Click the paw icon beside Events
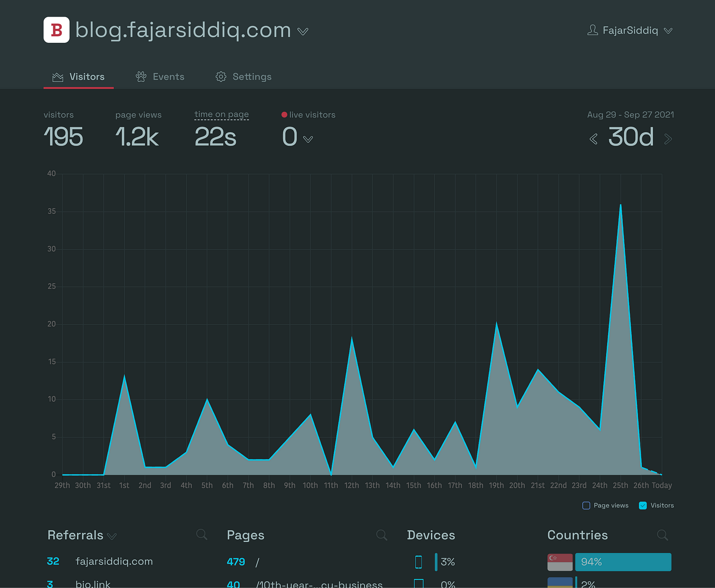The width and height of the screenshot is (715, 588). [141, 77]
